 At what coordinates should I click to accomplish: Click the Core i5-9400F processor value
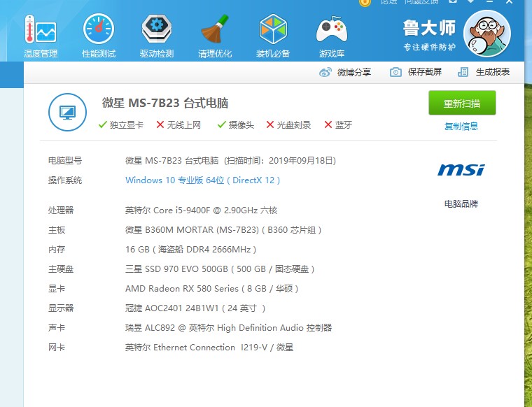[201, 210]
